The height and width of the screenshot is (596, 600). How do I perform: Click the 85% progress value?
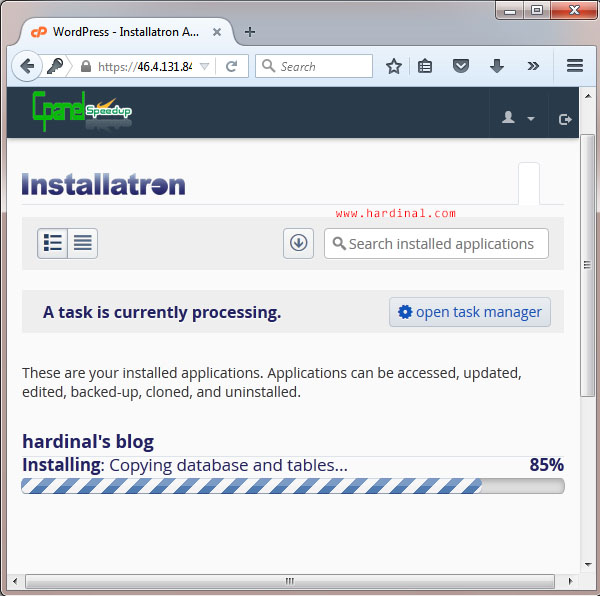click(x=546, y=465)
